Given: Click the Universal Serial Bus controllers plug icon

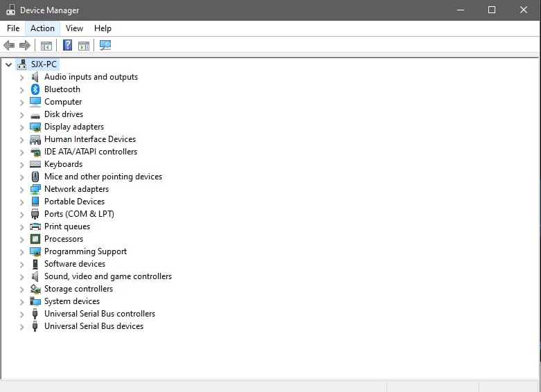Looking at the screenshot, I should 35,314.
